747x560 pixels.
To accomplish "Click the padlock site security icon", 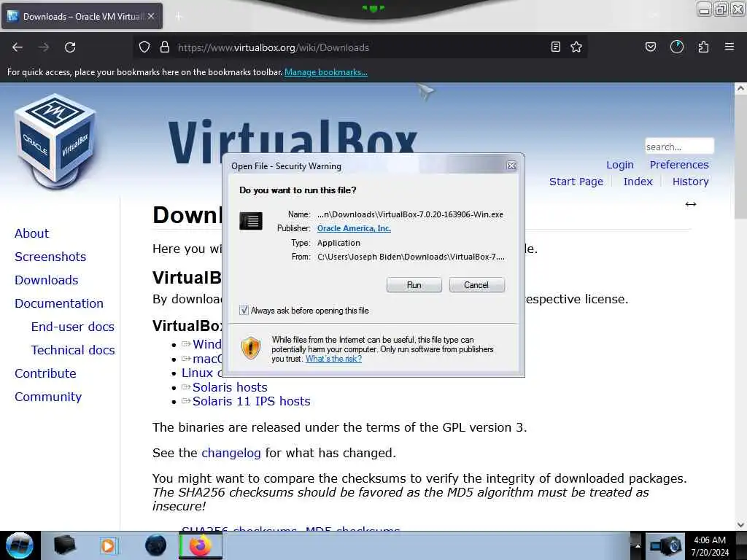I will pos(165,47).
